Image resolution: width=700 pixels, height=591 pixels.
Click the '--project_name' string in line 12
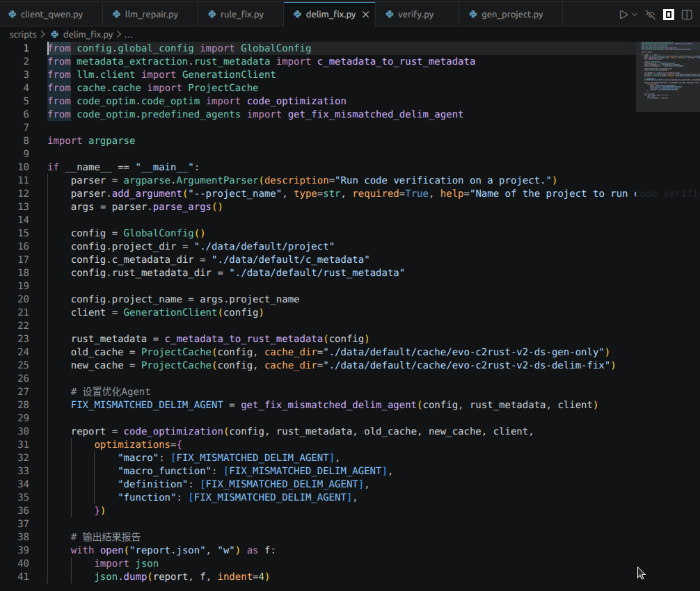[x=234, y=193]
